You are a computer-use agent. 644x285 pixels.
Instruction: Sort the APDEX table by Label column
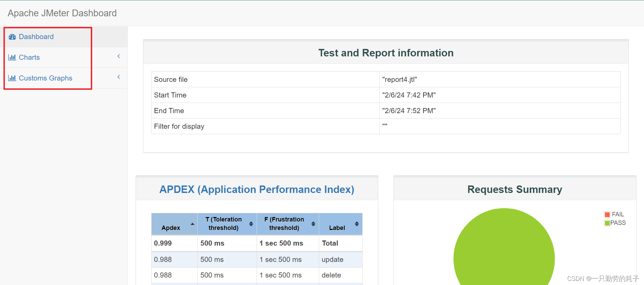[341, 224]
